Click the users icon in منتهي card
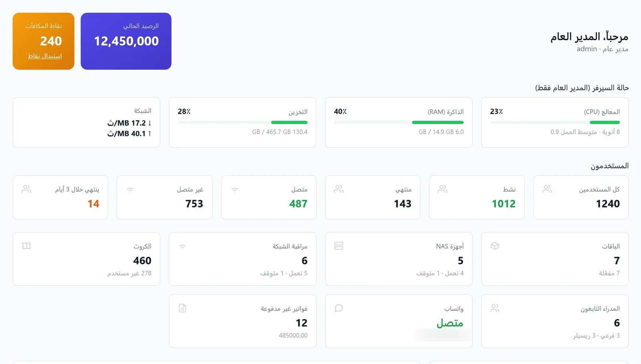The image size is (641, 364). 339,189
